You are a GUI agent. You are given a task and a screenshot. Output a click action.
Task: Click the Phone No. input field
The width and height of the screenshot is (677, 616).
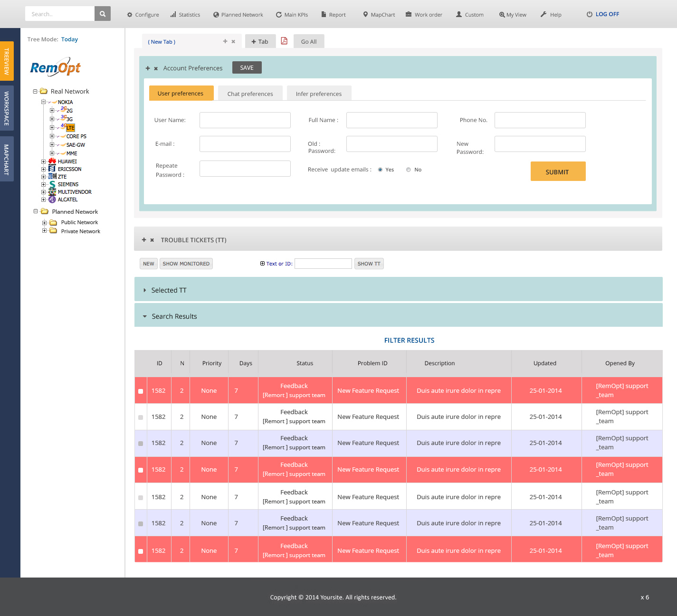pyautogui.click(x=540, y=120)
